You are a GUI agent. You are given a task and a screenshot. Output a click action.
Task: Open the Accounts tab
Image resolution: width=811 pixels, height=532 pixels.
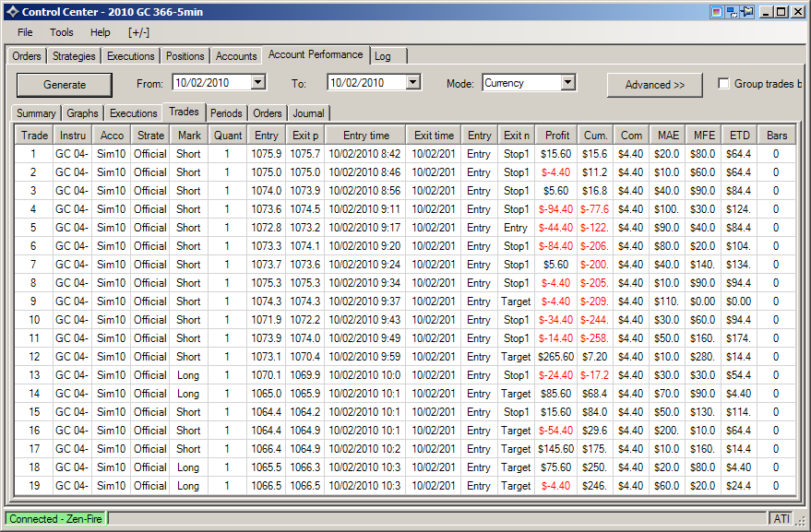[236, 56]
